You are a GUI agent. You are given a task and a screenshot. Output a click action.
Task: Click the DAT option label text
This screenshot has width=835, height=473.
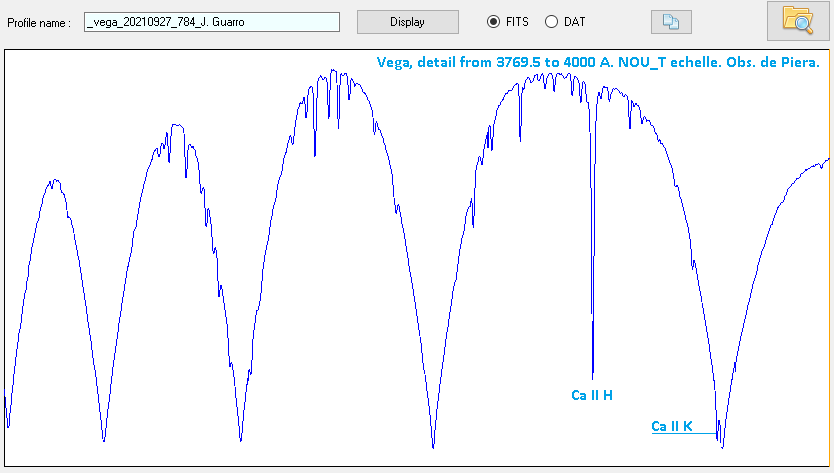point(575,22)
